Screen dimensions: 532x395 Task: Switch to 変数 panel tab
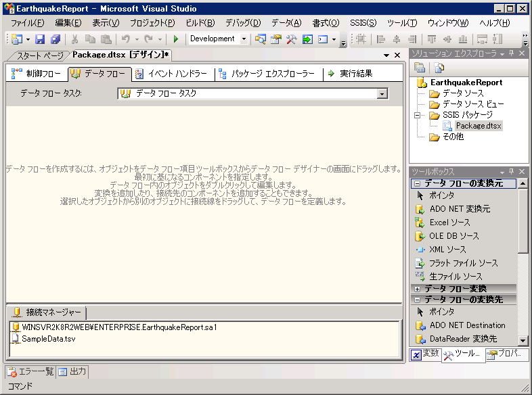[x=425, y=354]
